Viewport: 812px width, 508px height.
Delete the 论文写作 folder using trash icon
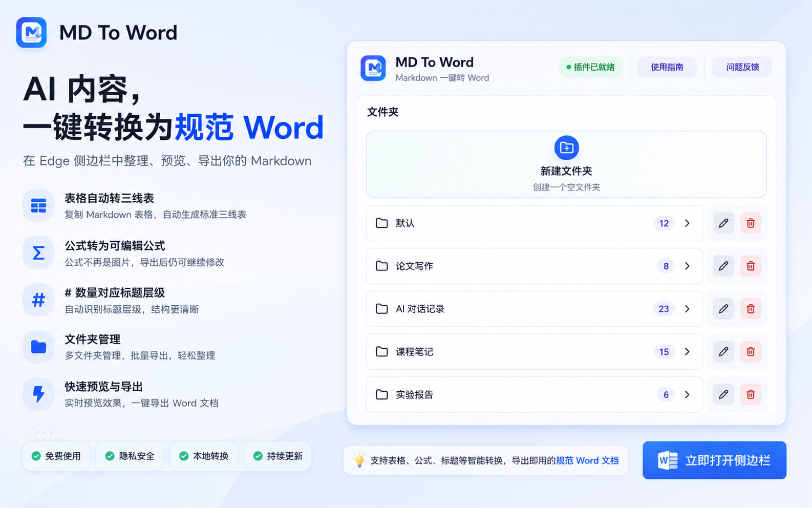click(751, 266)
